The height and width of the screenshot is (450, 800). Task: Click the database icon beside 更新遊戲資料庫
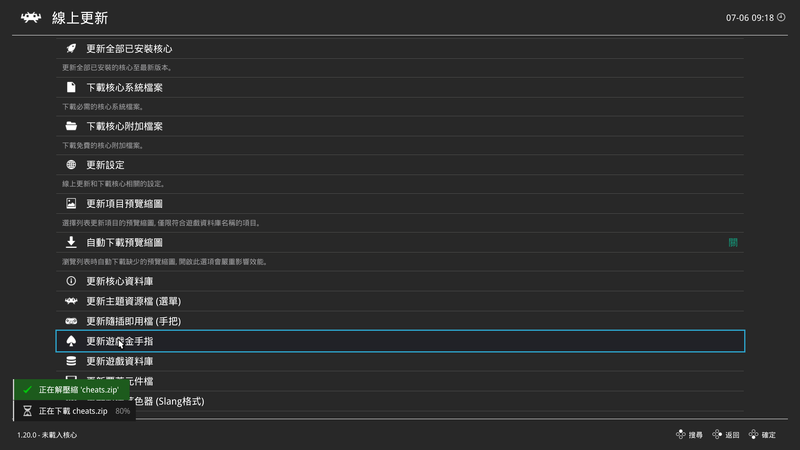(71, 361)
